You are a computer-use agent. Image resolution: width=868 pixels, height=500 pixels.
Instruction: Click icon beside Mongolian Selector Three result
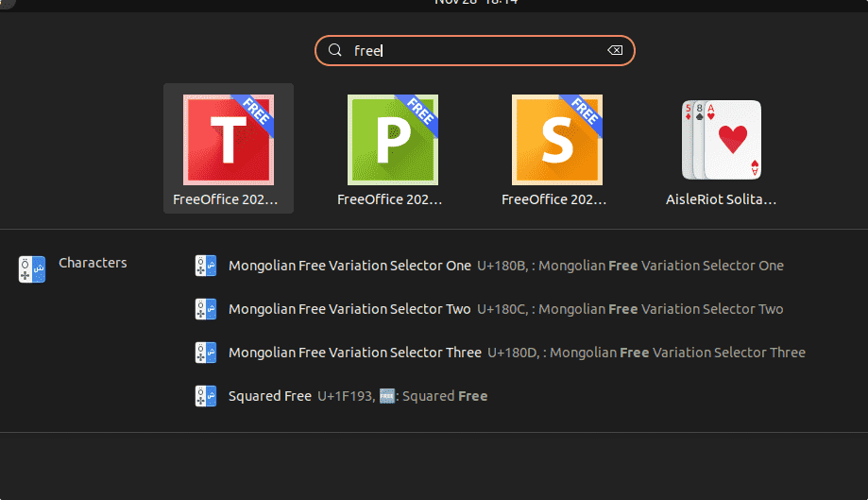click(205, 353)
